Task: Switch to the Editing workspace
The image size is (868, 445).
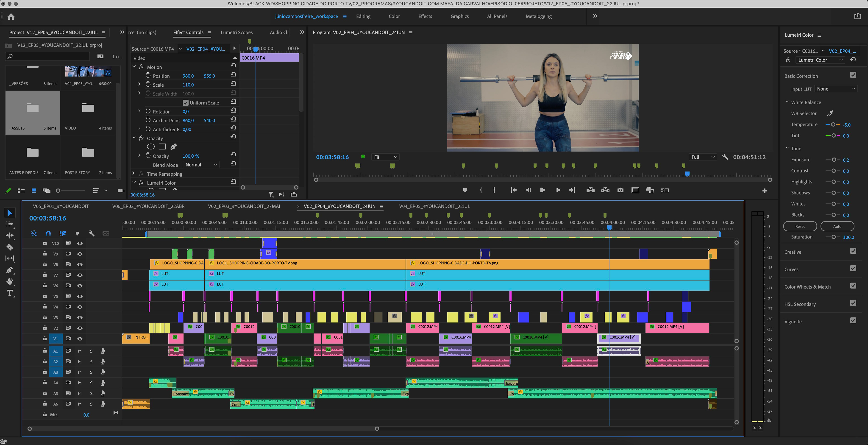Action: (363, 16)
